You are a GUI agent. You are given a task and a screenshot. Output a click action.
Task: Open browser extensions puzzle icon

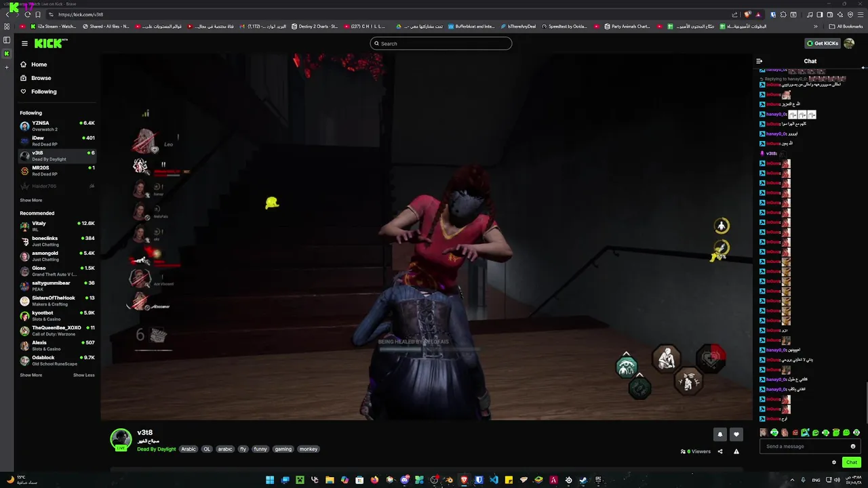[783, 14]
